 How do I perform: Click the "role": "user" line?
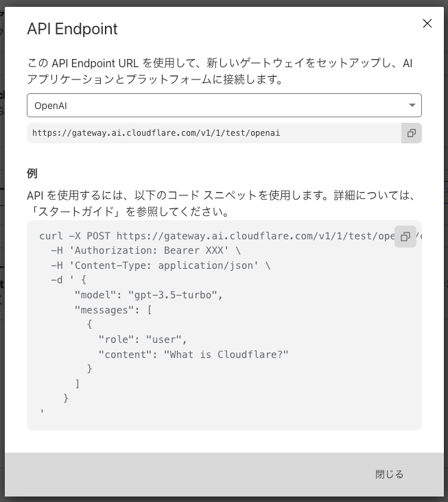143,339
